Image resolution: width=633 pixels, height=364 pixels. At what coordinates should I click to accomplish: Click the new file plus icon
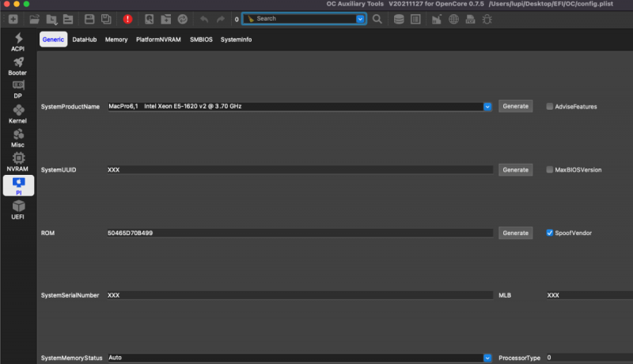[x=13, y=19]
